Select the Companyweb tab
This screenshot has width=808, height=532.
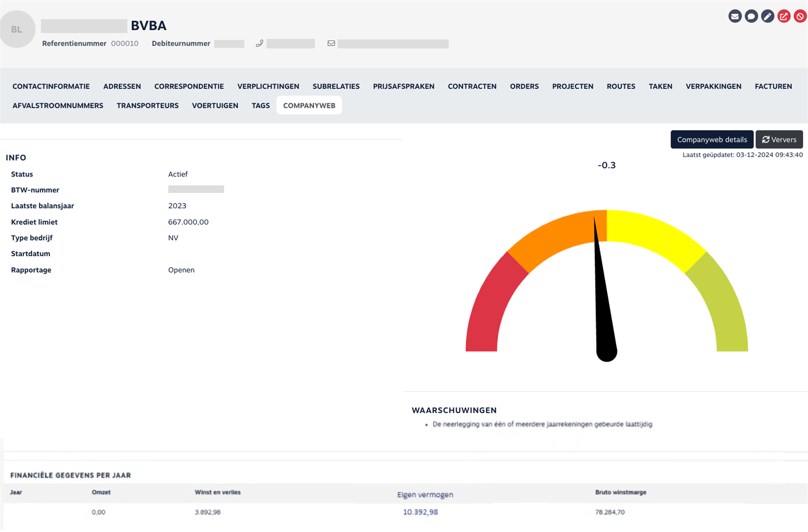[309, 105]
